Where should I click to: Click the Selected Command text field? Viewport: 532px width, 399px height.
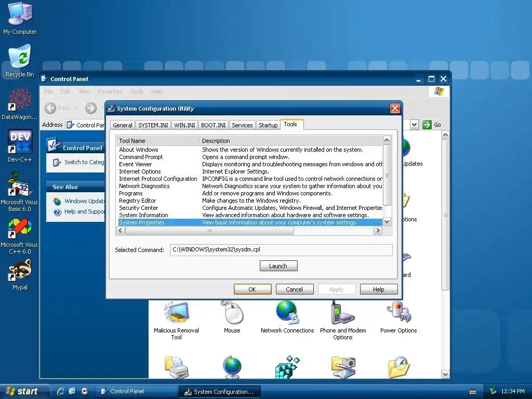click(281, 250)
